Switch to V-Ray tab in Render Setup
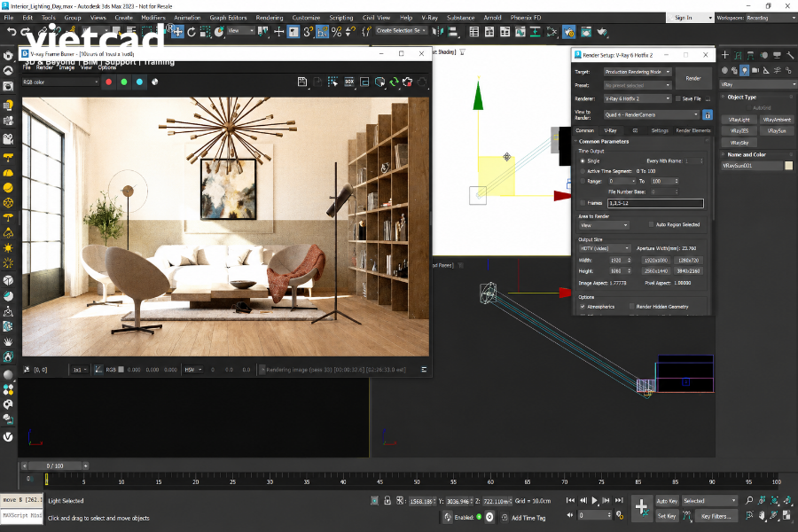This screenshot has width=798, height=532. (610, 131)
